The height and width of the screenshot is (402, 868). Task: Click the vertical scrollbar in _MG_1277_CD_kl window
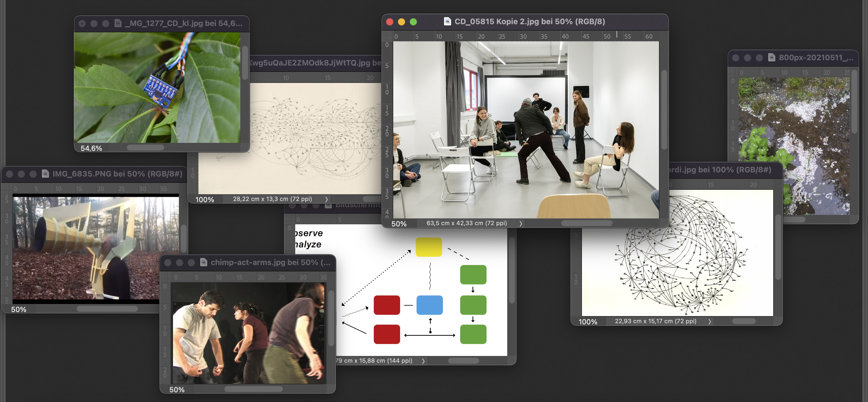point(245,63)
